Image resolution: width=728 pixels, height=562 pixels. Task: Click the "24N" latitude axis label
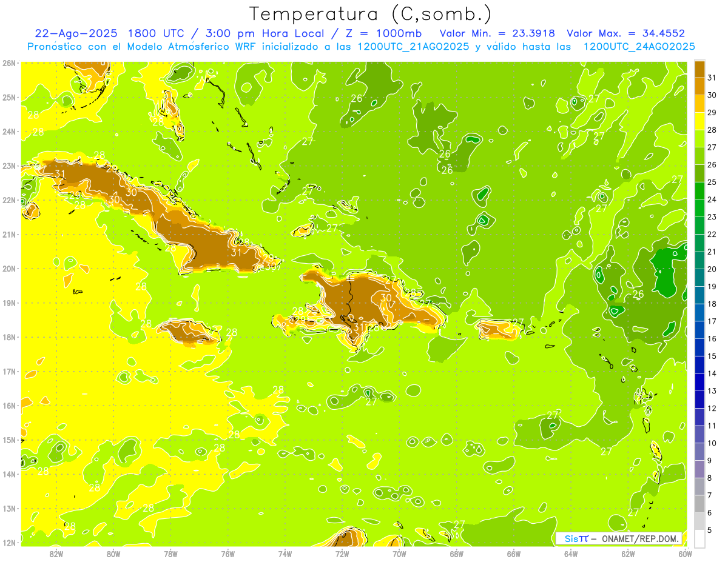pos(8,132)
